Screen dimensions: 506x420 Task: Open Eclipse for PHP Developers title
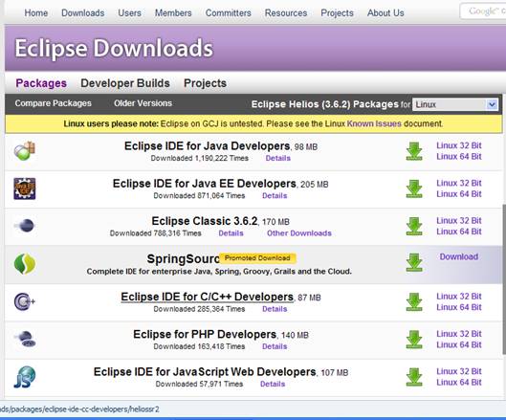pos(205,334)
